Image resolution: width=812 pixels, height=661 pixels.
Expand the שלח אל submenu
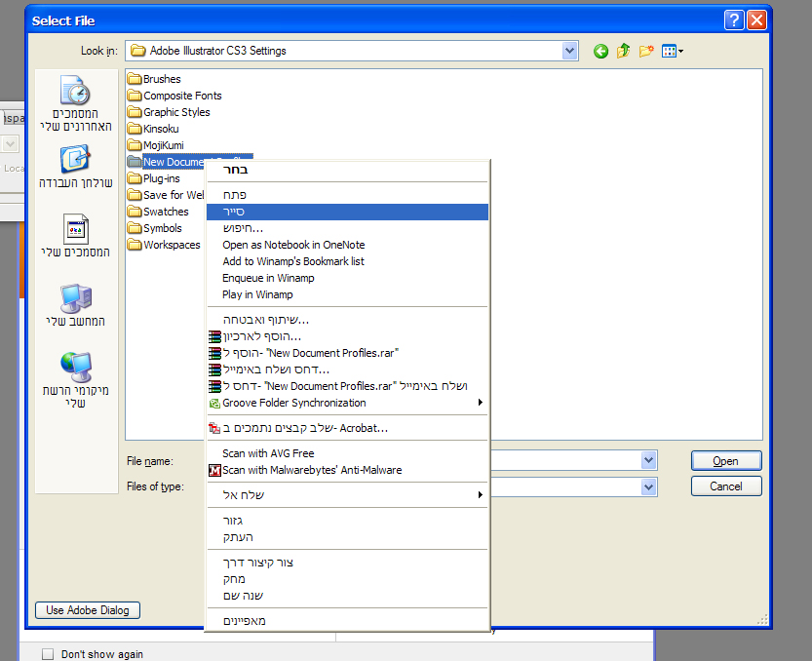pyautogui.click(x=481, y=494)
